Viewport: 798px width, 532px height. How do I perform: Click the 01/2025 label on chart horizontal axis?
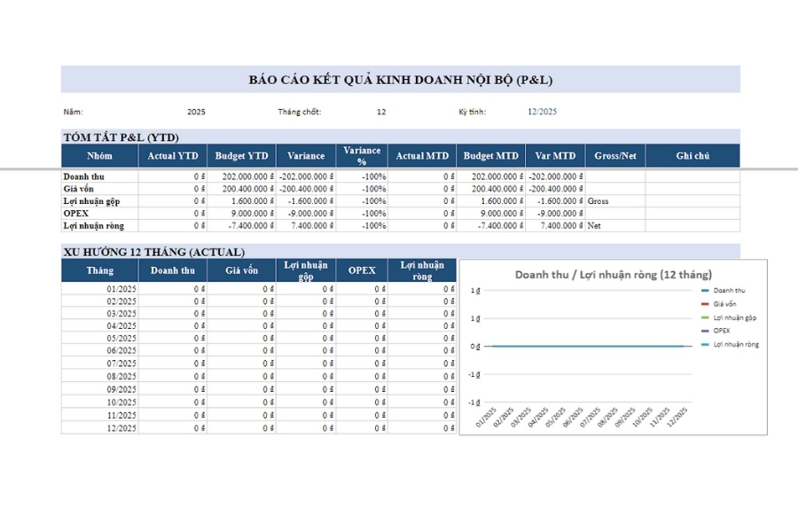click(x=486, y=417)
